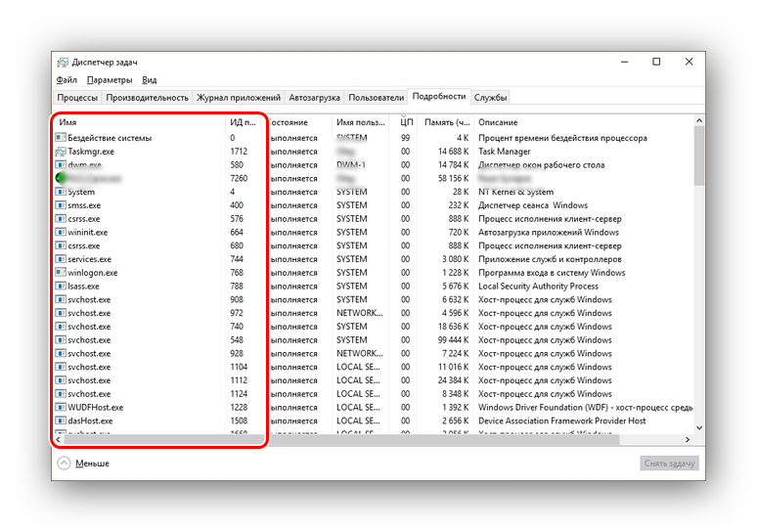Select the wininit.exe process name
Screen dimensions: 757x532
pos(88,232)
